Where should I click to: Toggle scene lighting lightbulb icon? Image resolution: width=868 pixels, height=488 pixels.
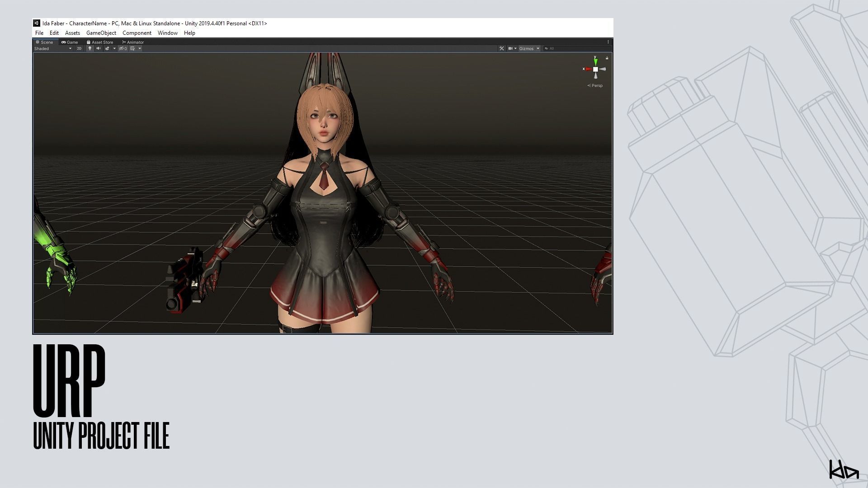click(90, 48)
